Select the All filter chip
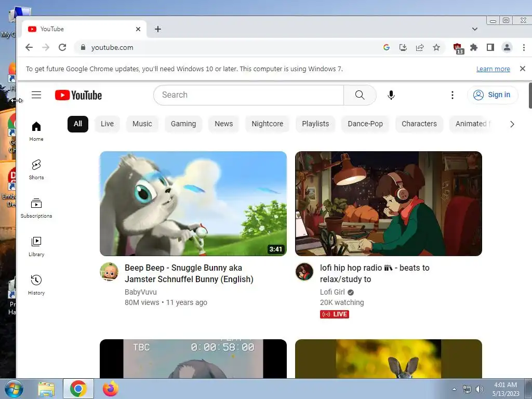Image resolution: width=532 pixels, height=399 pixels. coord(78,124)
